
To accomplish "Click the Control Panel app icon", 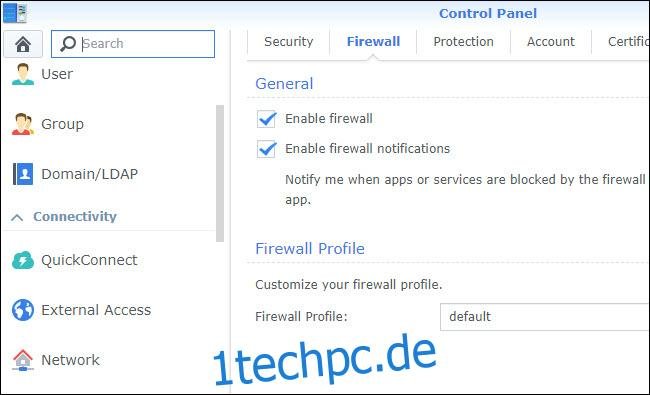I will (x=15, y=12).
